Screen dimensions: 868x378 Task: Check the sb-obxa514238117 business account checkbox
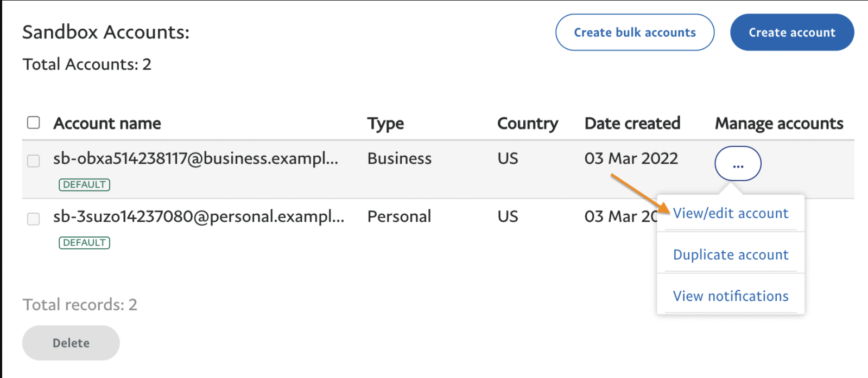pos(34,161)
